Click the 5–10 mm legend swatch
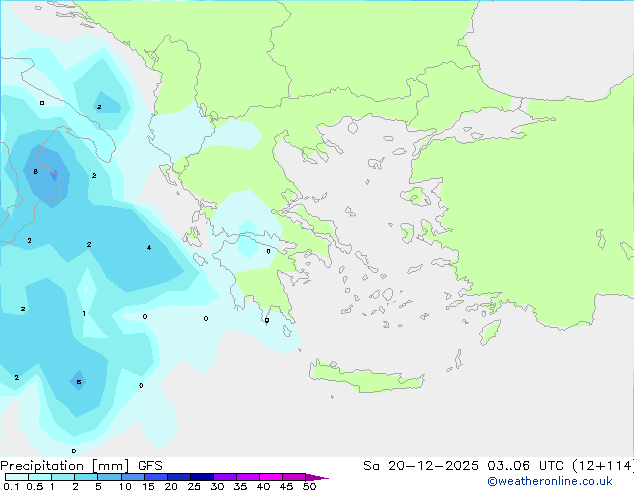The image size is (634, 490). point(109,477)
